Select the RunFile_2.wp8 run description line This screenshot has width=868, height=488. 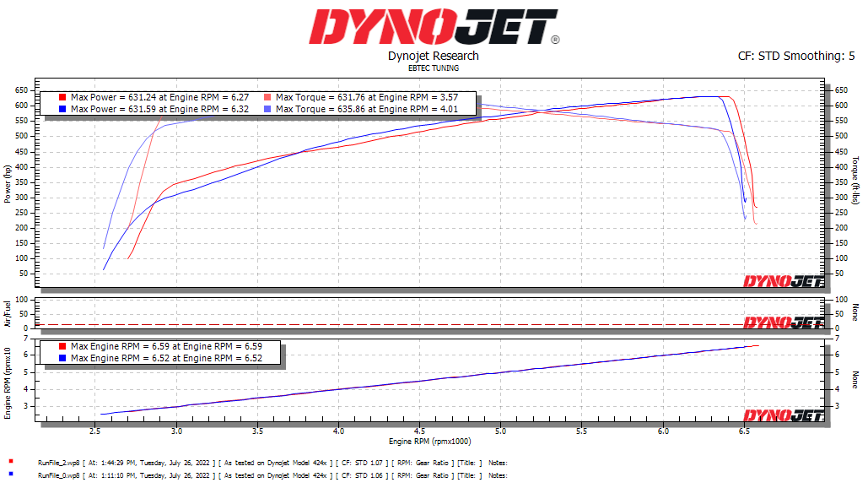click(x=270, y=463)
